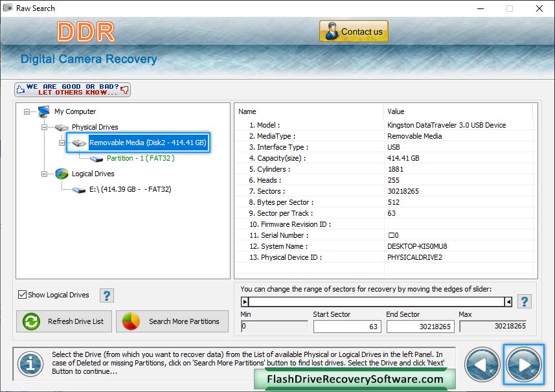Collapse the Physical Drives node
This screenshot has height=392, width=555.
[x=45, y=127]
